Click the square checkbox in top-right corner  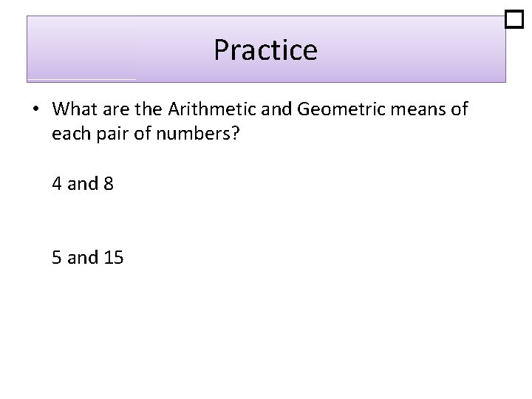[514, 19]
